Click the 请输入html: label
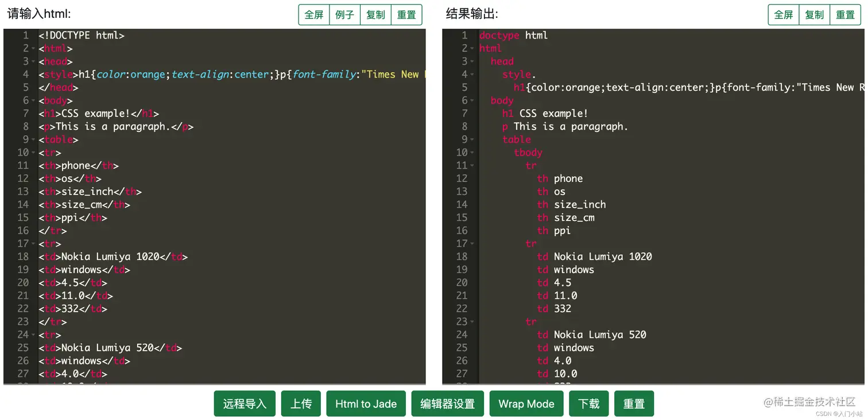Viewport: 868px width, 420px height. [39, 14]
